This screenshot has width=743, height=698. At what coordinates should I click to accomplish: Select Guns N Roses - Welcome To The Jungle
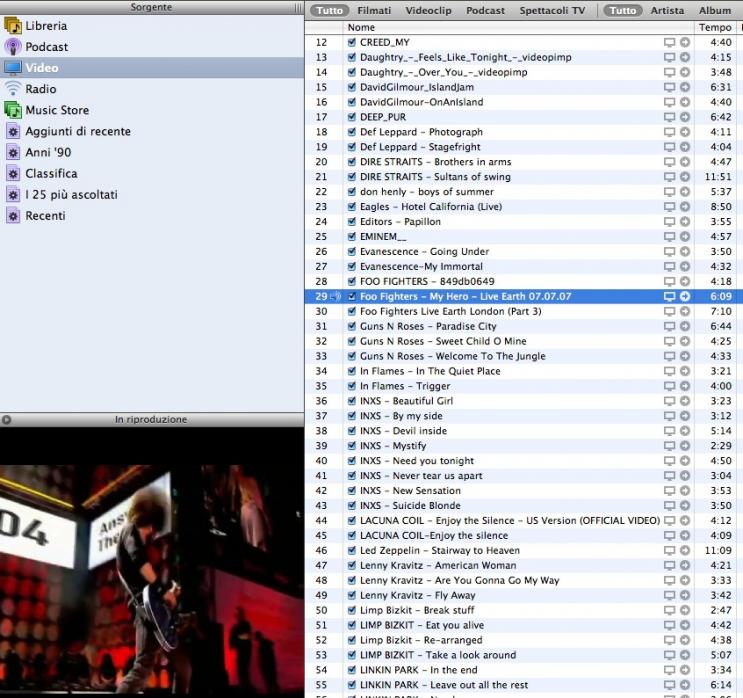(453, 356)
